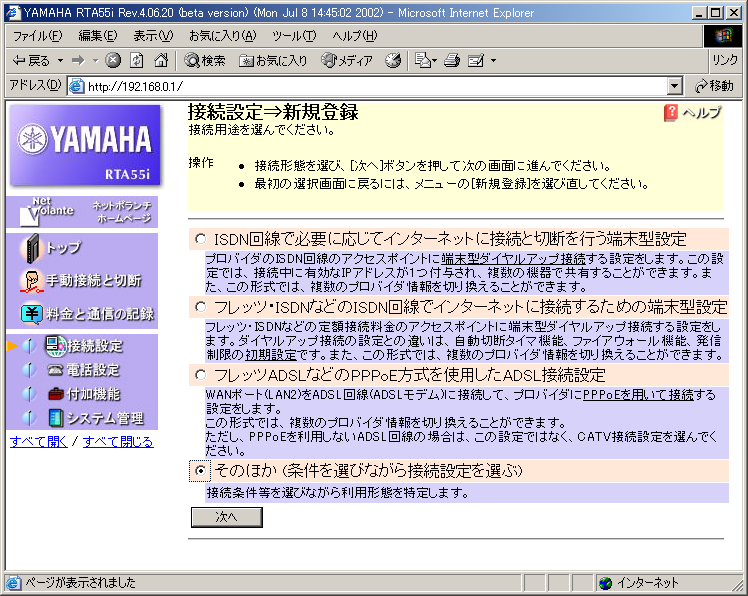Open the ツール(T) menu
Image resolution: width=748 pixels, height=596 pixels.
294,35
